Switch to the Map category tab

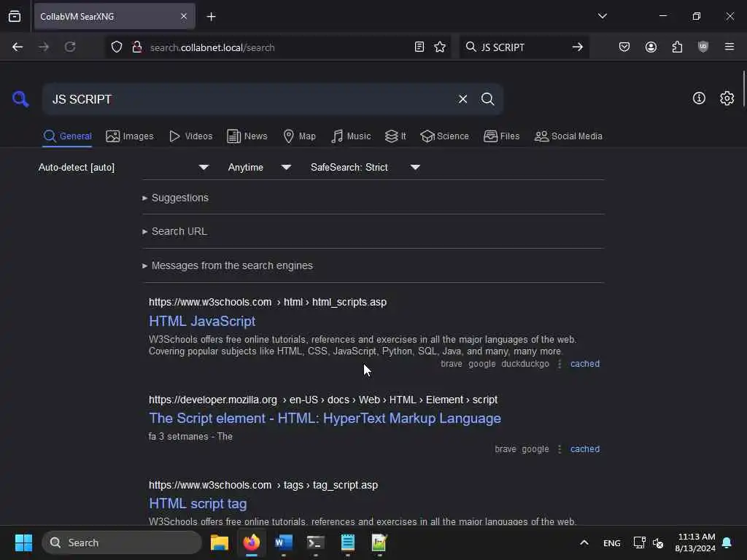[x=299, y=136]
